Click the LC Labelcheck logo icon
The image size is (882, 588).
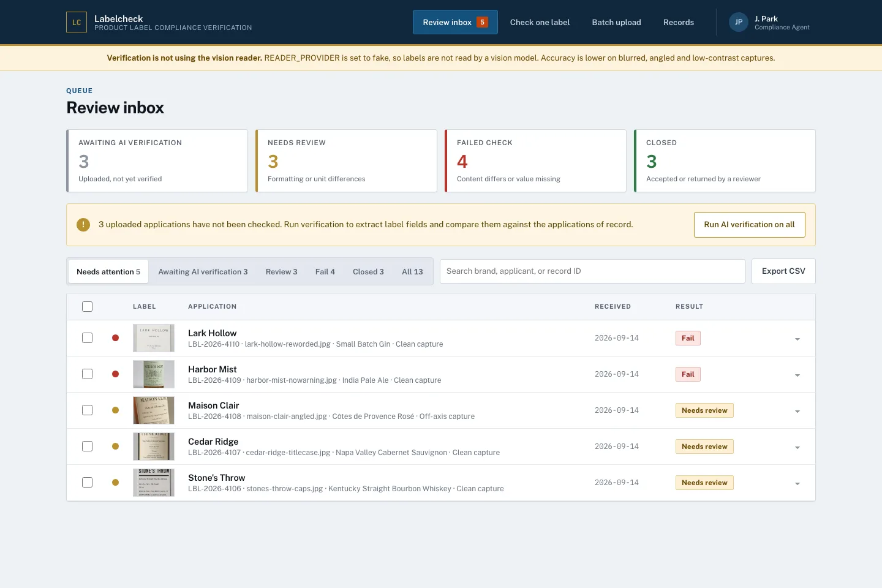coord(77,22)
